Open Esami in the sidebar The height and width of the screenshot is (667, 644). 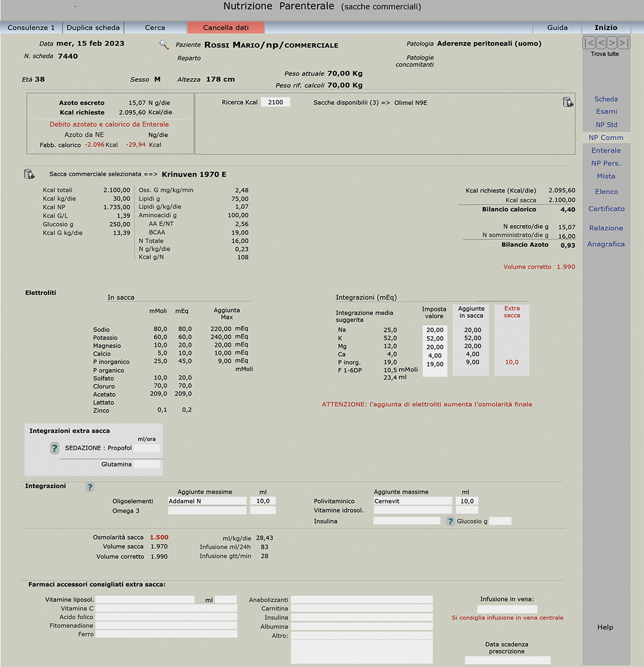[606, 112]
